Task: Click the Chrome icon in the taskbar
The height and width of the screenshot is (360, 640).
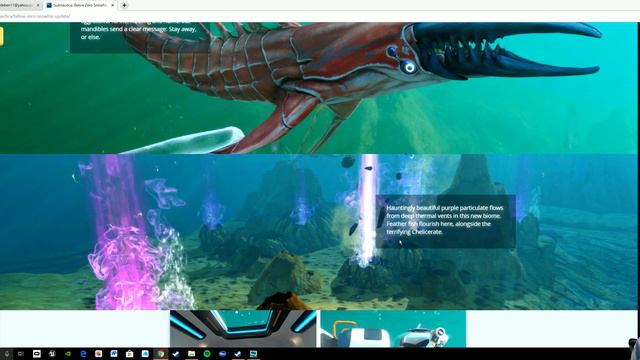Action: coord(161,354)
